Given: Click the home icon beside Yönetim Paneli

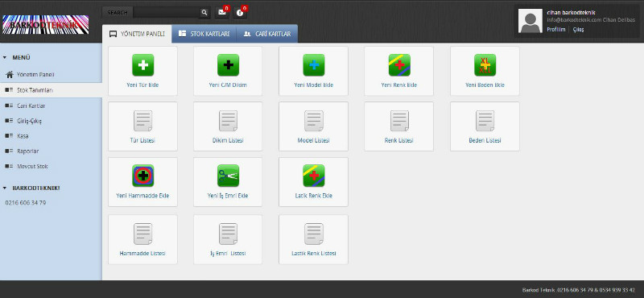Looking at the screenshot, I should coord(10,74).
